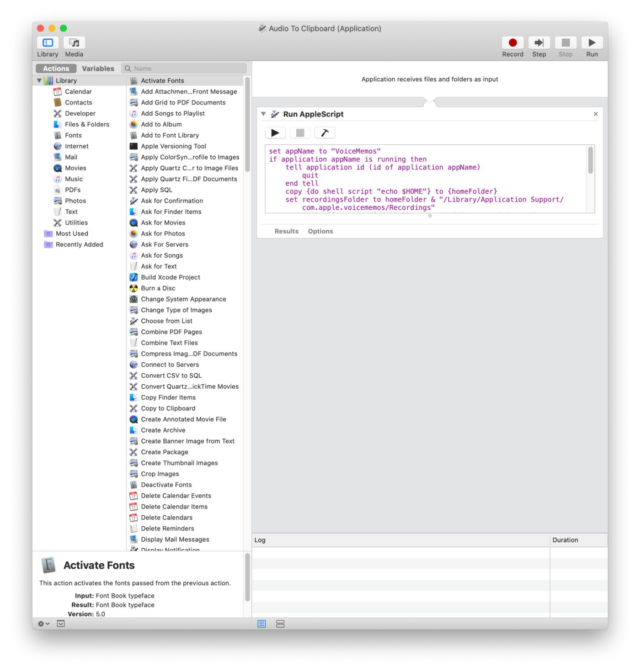Open the Options tab of the action
Image resolution: width=640 pixels, height=672 pixels.
320,231
